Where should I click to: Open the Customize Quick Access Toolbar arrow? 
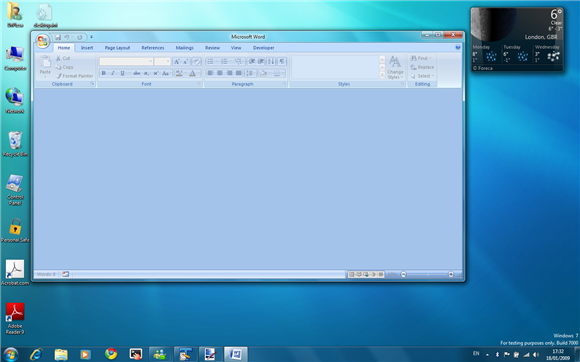click(91, 37)
